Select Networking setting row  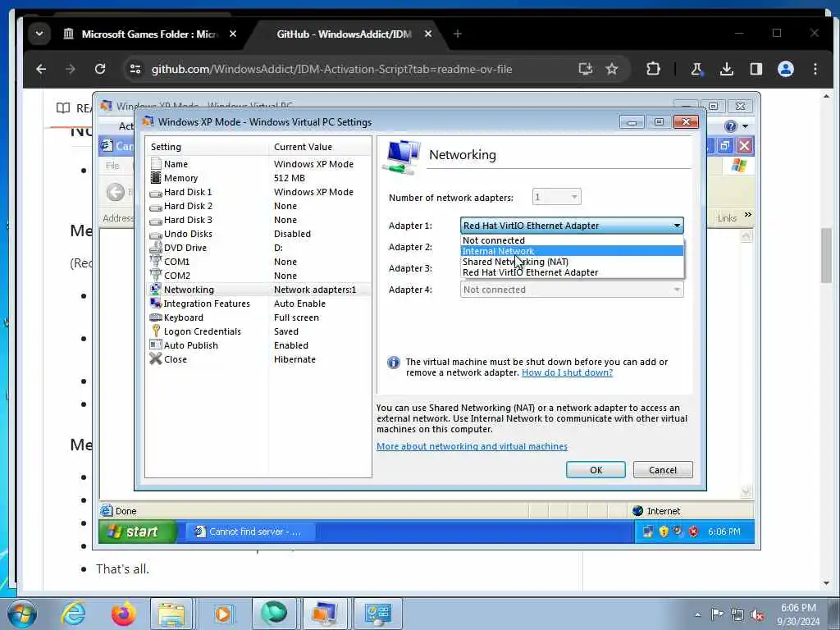258,290
